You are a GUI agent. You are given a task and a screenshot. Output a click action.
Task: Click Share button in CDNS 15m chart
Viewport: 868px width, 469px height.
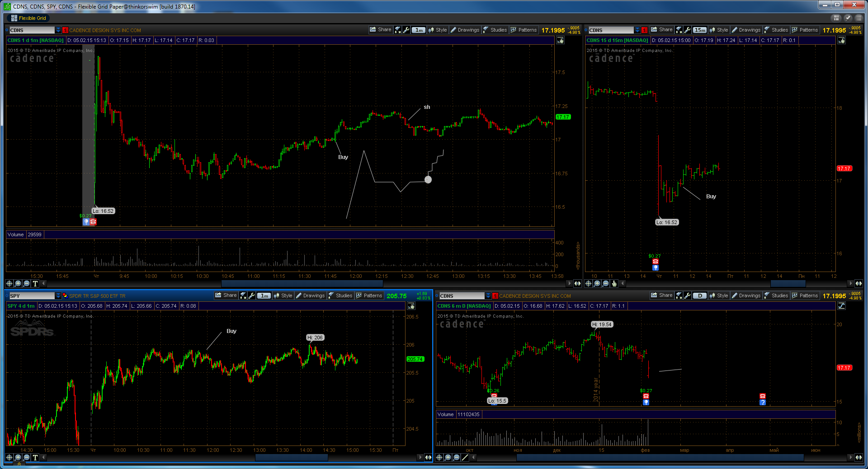click(x=661, y=30)
